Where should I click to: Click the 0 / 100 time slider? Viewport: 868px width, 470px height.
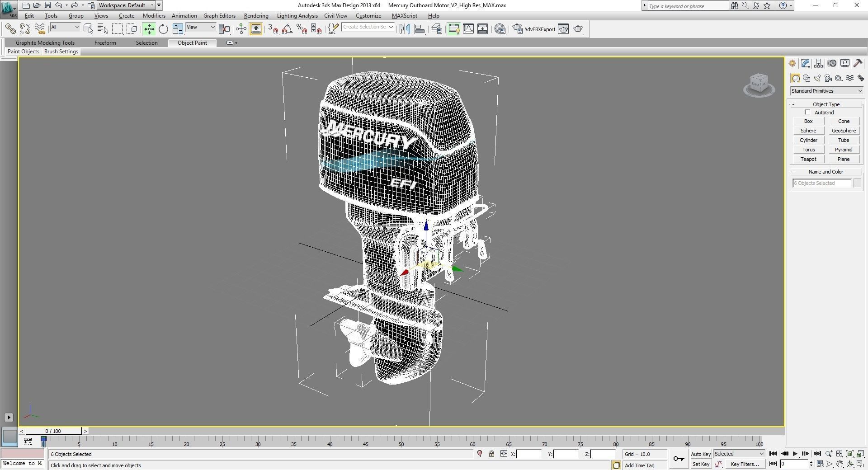pos(53,431)
